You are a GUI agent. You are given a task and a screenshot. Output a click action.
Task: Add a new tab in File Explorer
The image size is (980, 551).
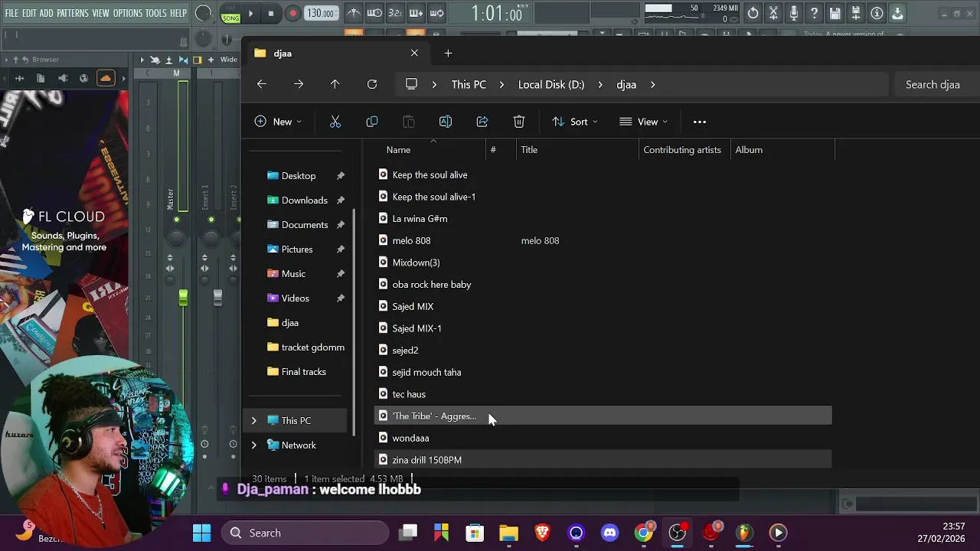click(448, 53)
